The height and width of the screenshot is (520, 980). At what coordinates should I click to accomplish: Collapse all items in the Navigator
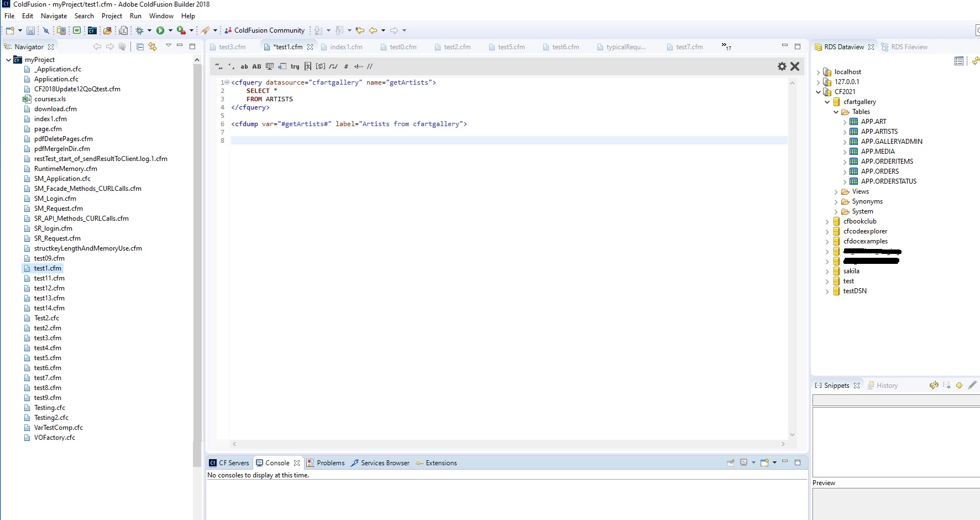(x=140, y=47)
